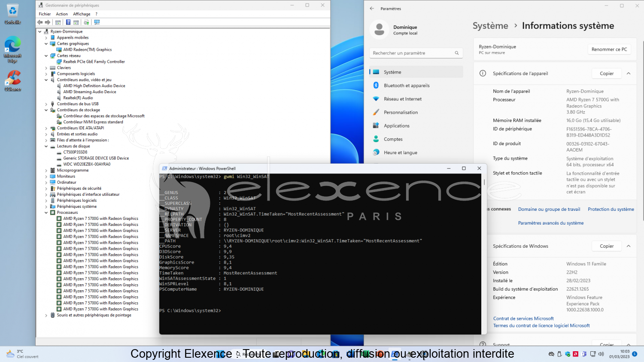Collapse Contrôleurs audio, vidéo et jeu node
The height and width of the screenshot is (362, 644).
click(x=46, y=80)
